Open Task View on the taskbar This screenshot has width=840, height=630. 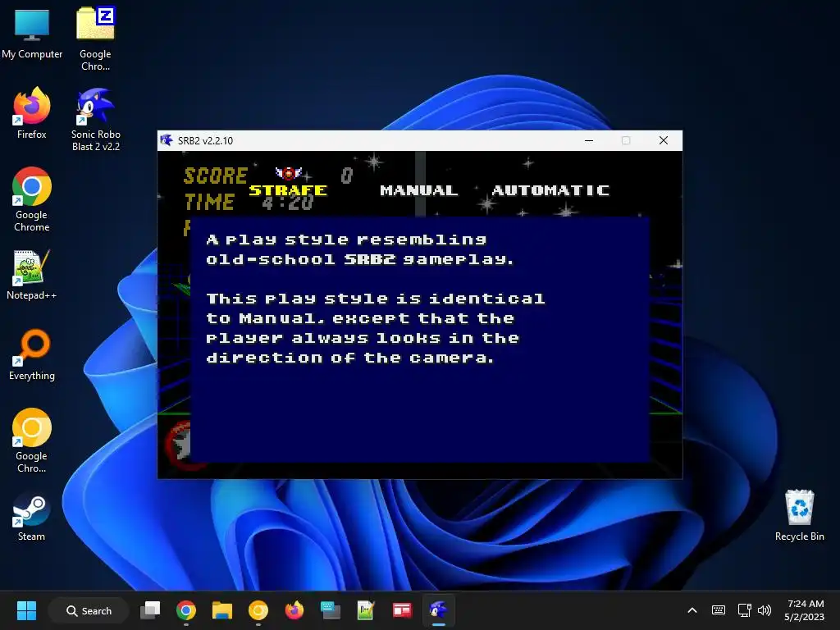tap(150, 610)
